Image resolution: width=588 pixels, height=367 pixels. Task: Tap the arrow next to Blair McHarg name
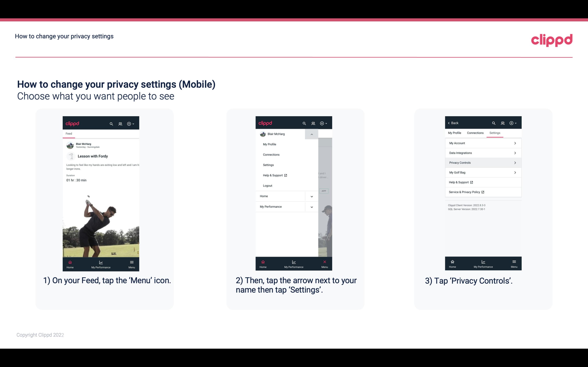[312, 134]
